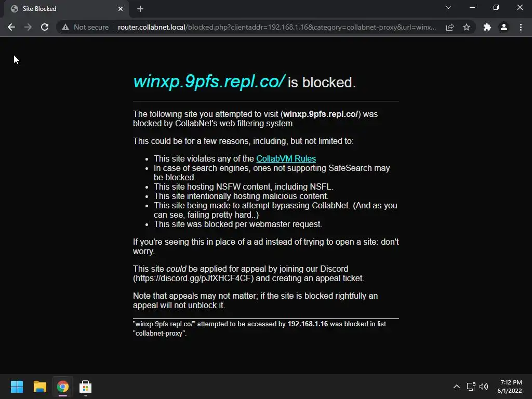Open the Not secure site info warning
Image resolution: width=532 pixels, height=399 pixels.
85,27
